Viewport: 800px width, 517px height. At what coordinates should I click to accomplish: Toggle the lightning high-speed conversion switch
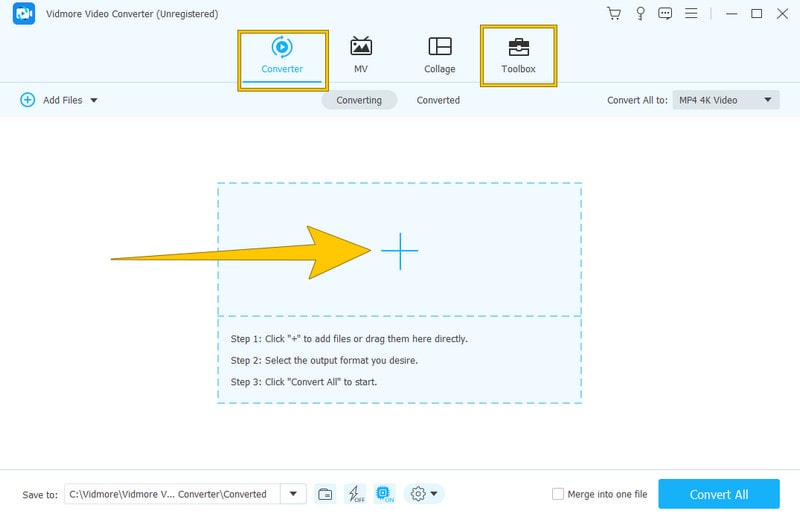[355, 494]
